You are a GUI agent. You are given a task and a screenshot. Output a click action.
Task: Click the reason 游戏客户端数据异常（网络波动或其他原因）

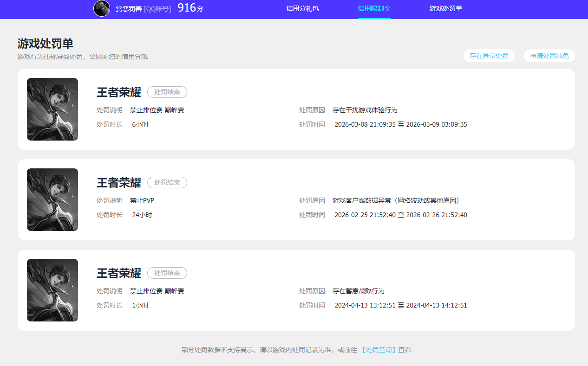[x=398, y=200]
